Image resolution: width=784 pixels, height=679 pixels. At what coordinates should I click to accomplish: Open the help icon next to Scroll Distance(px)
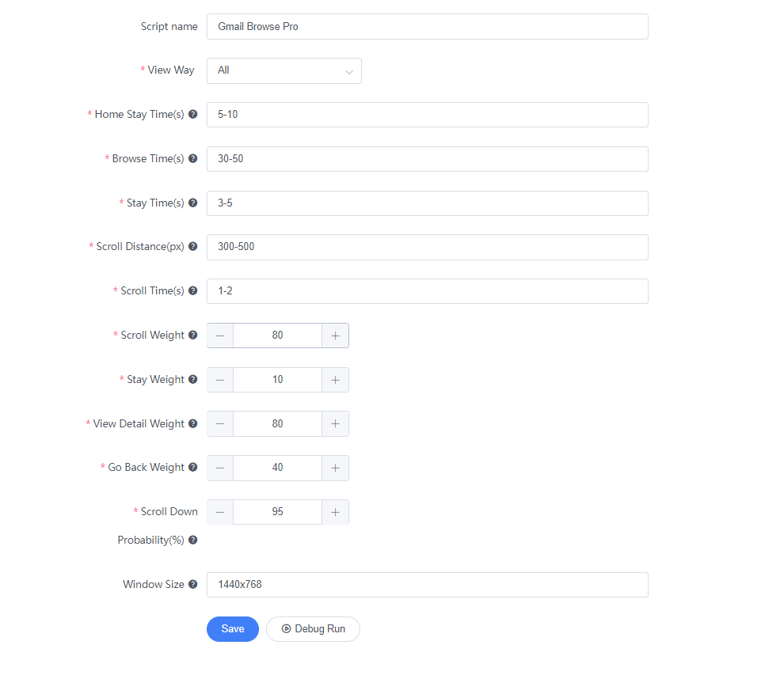click(193, 246)
